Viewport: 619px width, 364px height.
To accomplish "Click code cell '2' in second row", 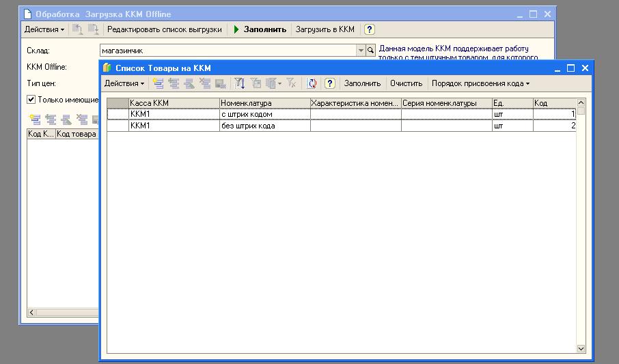I will pos(555,126).
